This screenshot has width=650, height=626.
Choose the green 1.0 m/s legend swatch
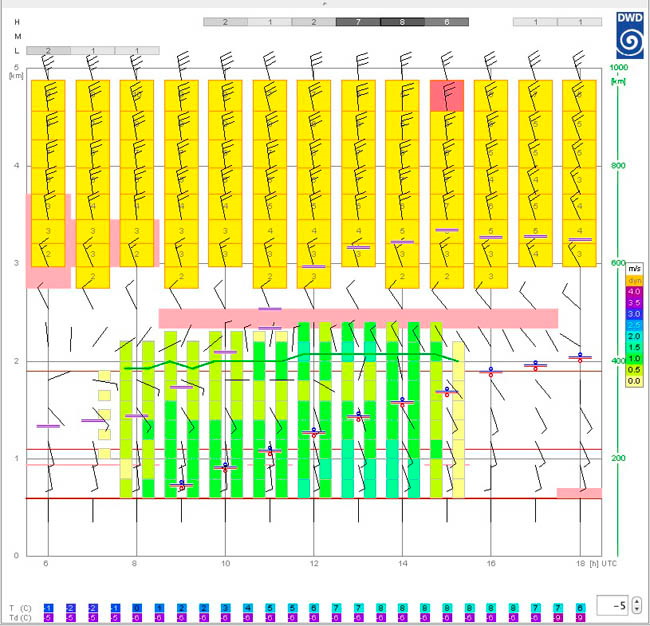(634, 359)
